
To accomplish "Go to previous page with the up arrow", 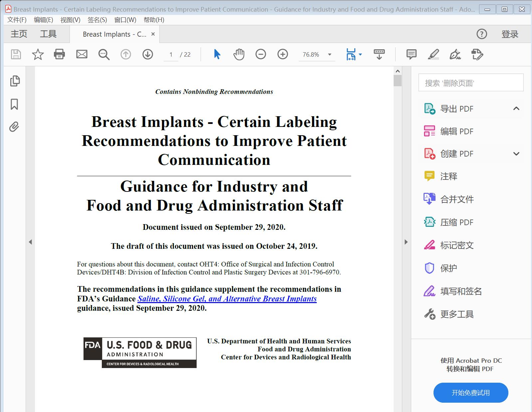I will [126, 54].
